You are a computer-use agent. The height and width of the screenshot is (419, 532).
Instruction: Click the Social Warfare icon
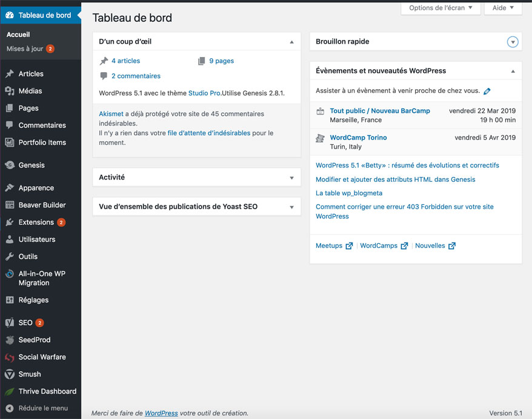coord(10,357)
